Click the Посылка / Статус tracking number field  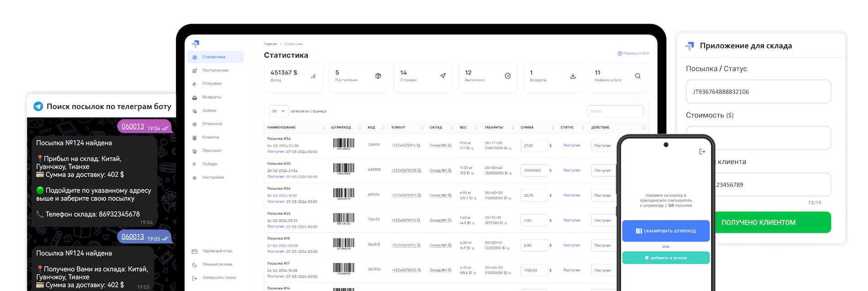click(x=758, y=92)
